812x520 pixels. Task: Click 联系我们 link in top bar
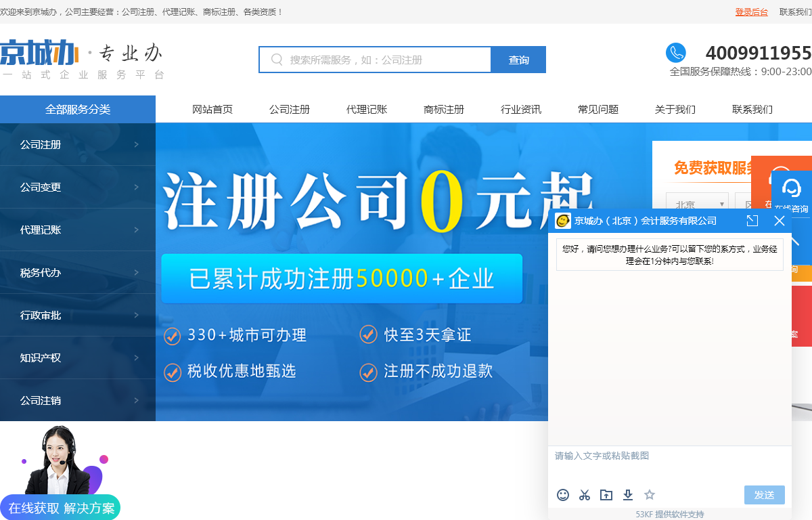(796, 12)
